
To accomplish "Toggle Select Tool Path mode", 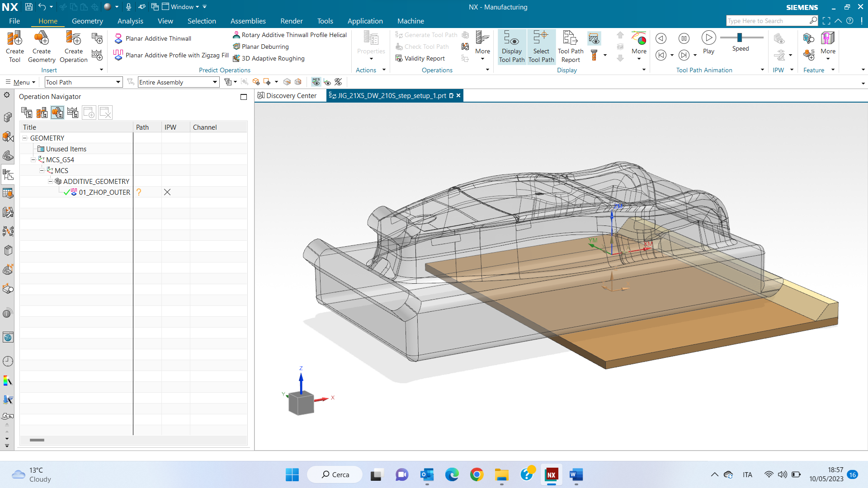I will click(x=541, y=47).
